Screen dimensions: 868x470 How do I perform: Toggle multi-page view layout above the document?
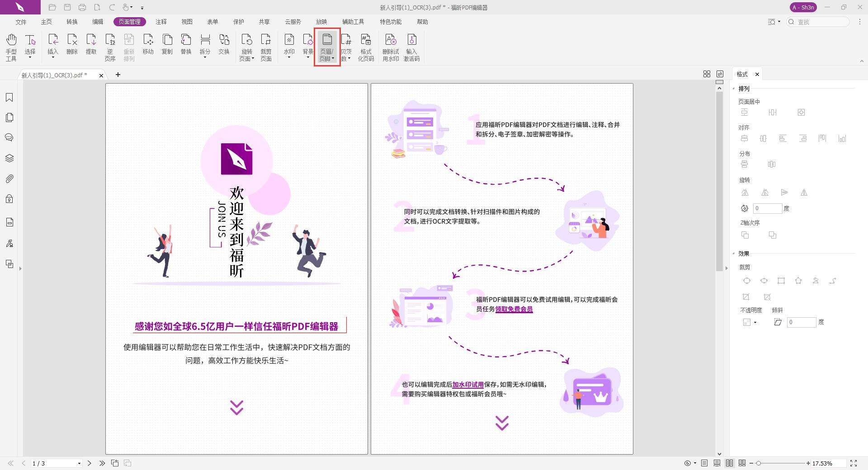707,74
